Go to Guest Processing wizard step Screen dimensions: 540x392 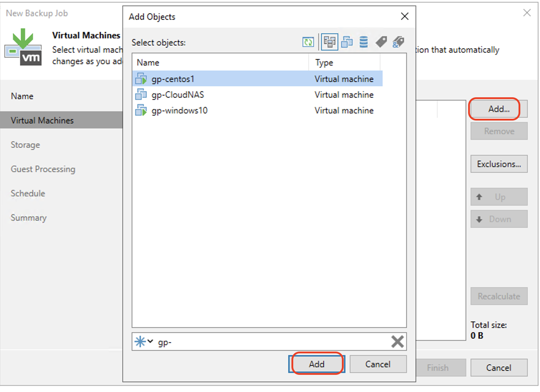coord(43,169)
